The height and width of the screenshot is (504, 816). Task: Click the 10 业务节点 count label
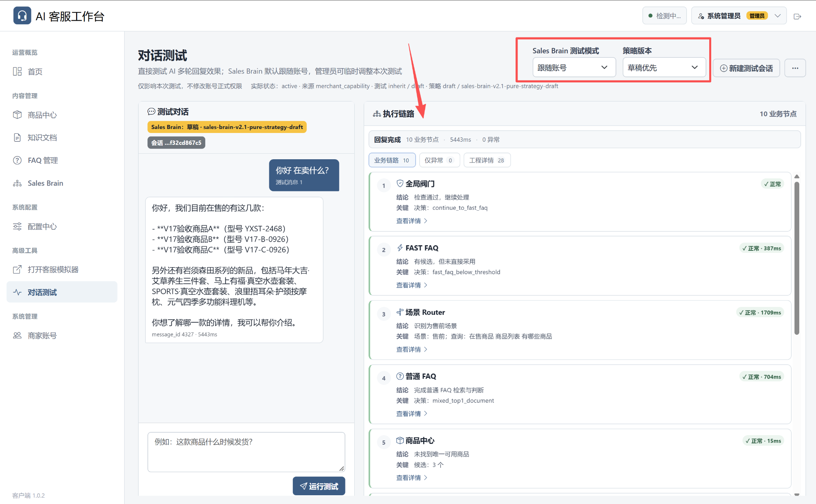coord(778,114)
